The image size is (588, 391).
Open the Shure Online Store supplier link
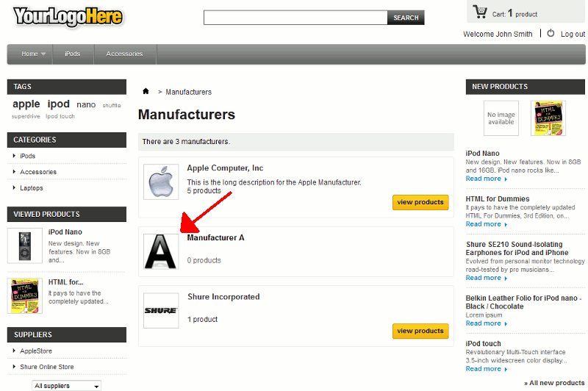coord(47,367)
